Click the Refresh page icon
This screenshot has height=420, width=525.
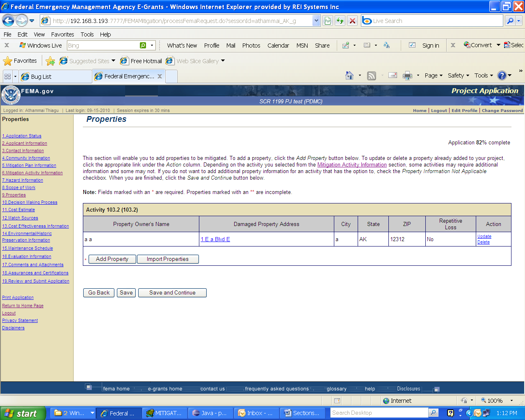tap(340, 21)
